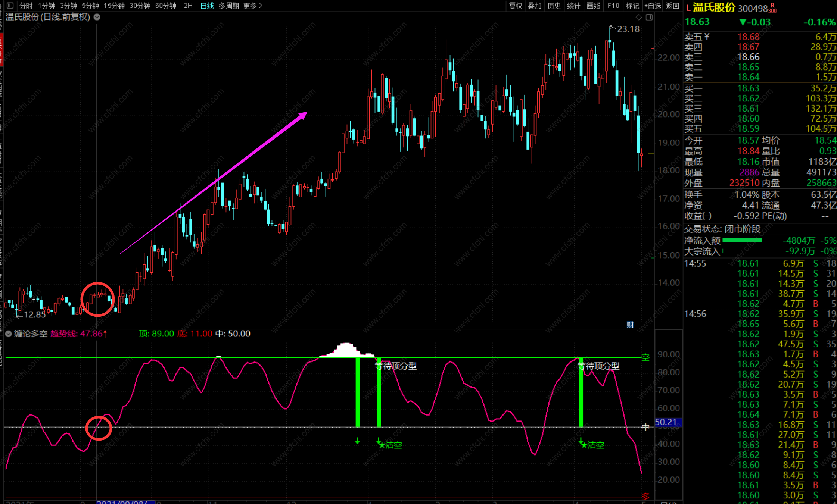
Task: Open the dropdown beside 温氏股份(日线.前复权)
Action: 97,17
